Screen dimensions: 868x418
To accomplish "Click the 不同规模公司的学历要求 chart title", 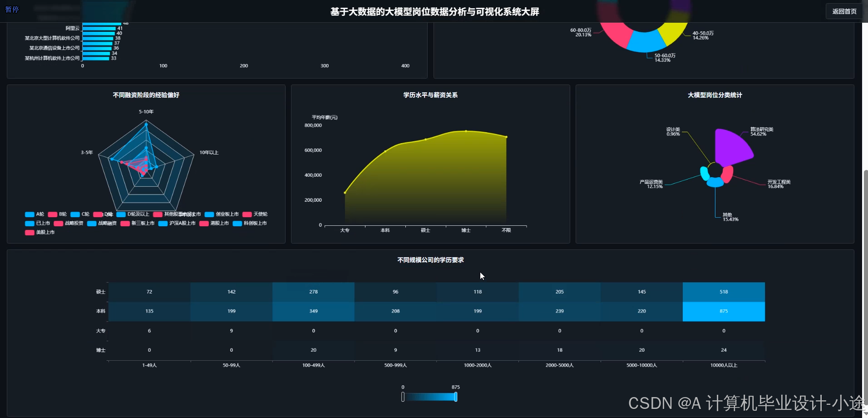I will point(430,260).
